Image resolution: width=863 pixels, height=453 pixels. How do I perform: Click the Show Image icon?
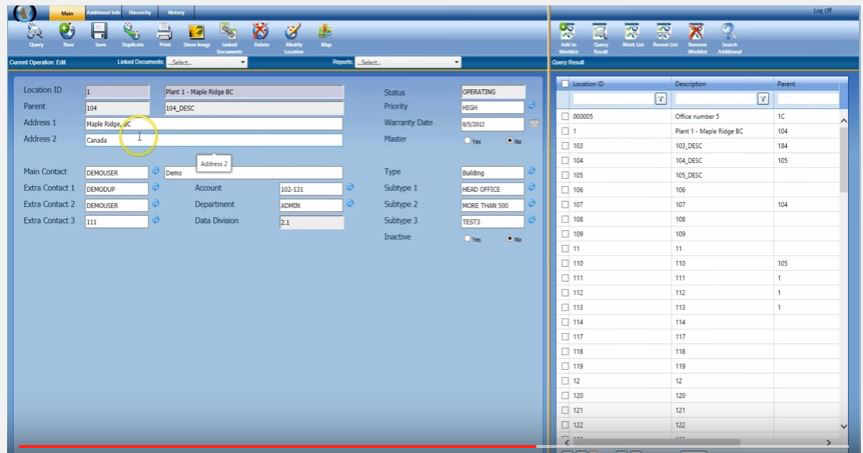tap(196, 35)
